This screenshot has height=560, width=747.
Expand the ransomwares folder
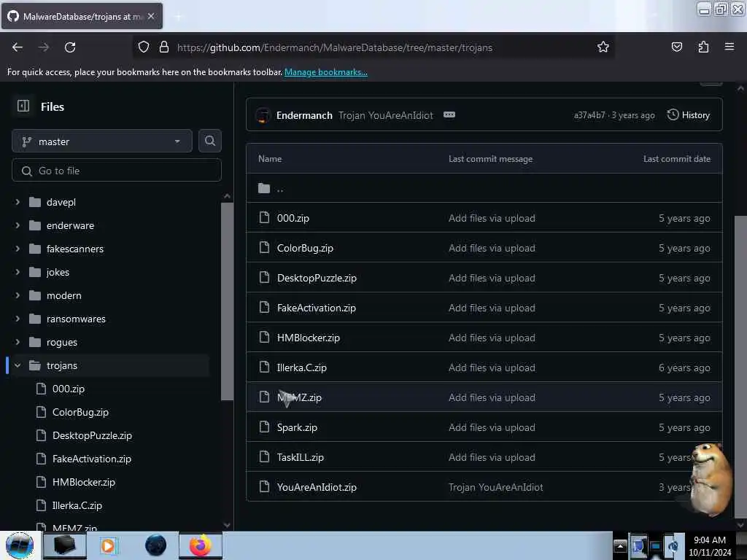click(x=18, y=319)
